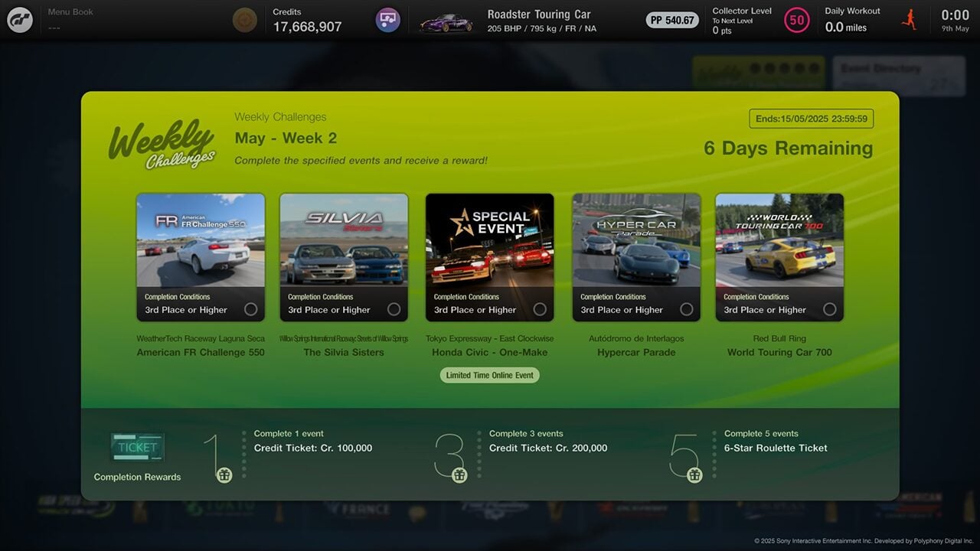
Task: Toggle completion circle on Silvia Sisters card
Action: pyautogui.click(x=394, y=309)
